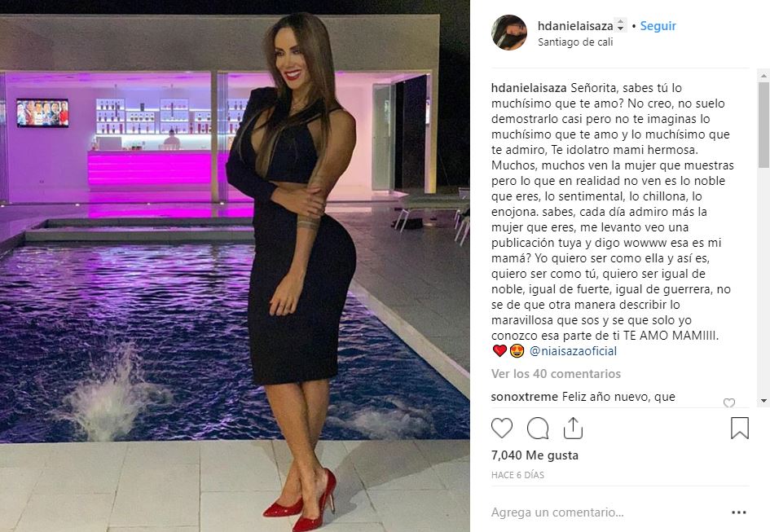Like the post with the heart icon
The image size is (770, 532).
502,428
